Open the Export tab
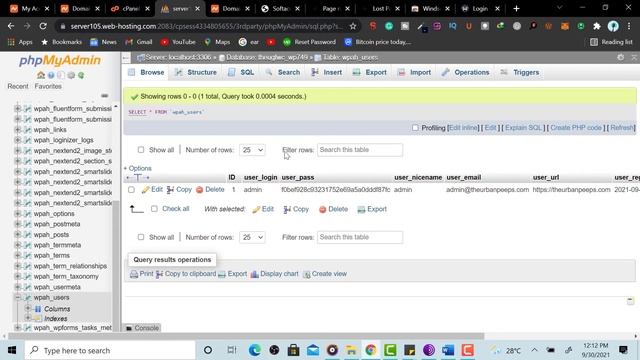Screen dimensions: 640x360 point(370,72)
